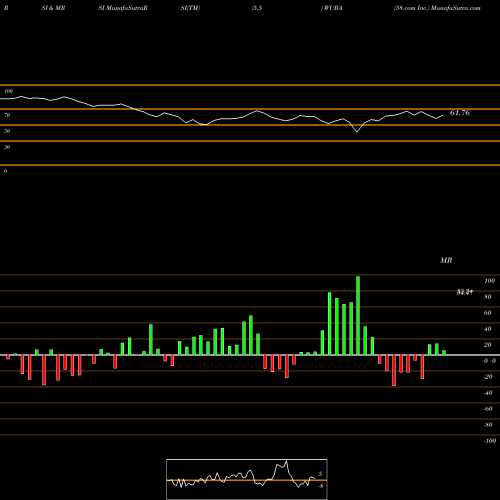The width and height of the screenshot is (500, 500).
Task: Click the MR axis label -20
Action: (488, 377)
